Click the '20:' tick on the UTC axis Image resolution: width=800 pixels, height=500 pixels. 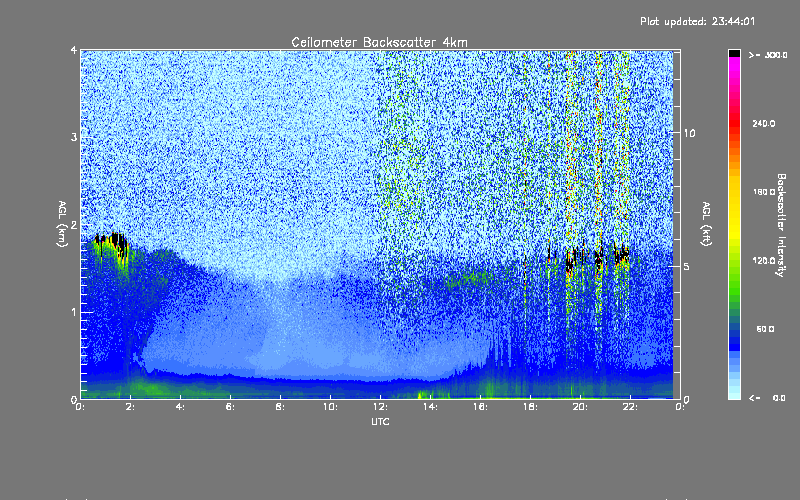click(x=580, y=407)
